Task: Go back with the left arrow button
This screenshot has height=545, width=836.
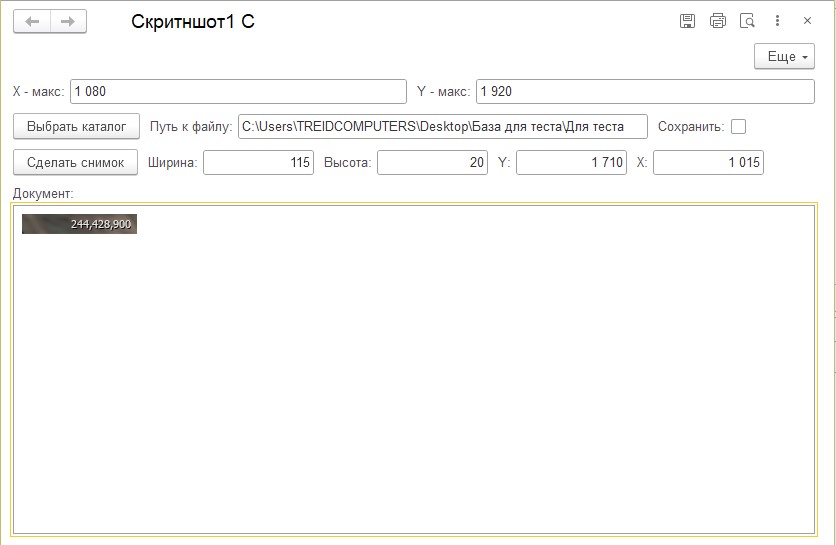Action: [x=32, y=22]
